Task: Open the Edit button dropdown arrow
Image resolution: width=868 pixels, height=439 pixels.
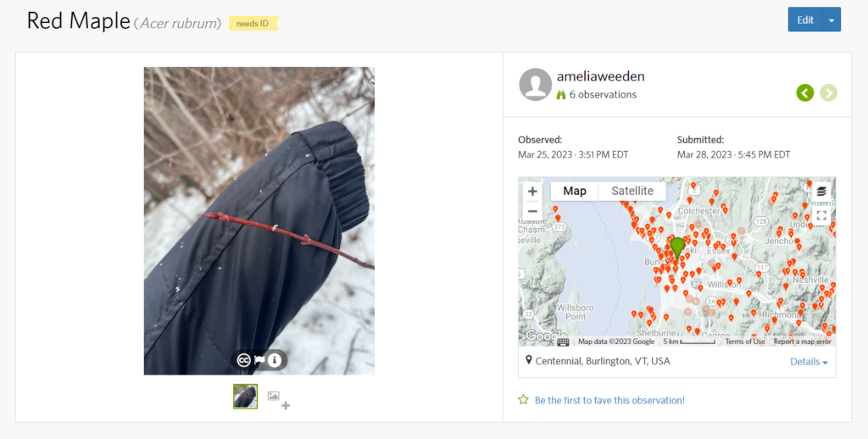Action: coord(832,20)
